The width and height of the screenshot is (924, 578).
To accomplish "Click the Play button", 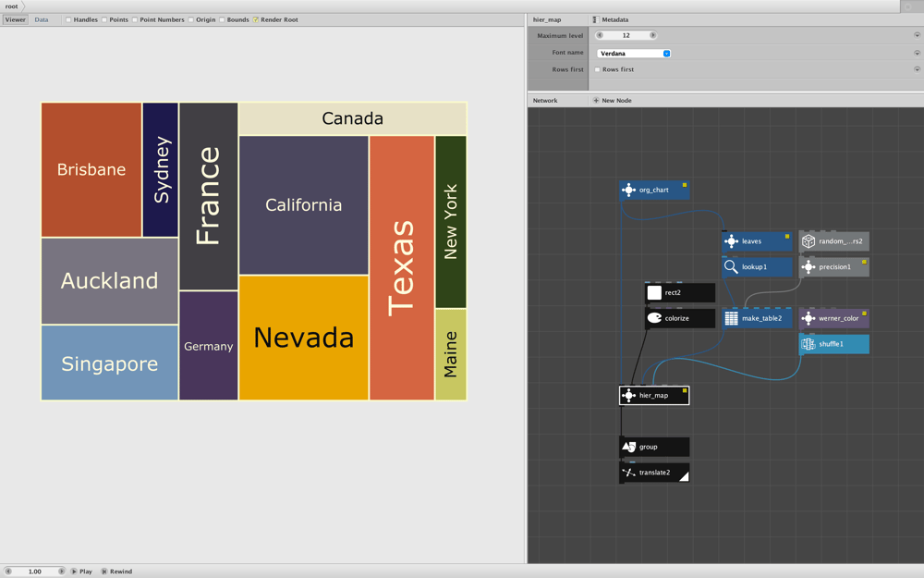I will 81,572.
